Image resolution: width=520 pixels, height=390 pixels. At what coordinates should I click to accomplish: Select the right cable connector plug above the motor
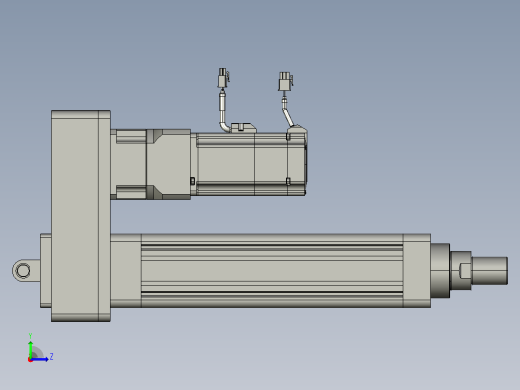(x=285, y=81)
